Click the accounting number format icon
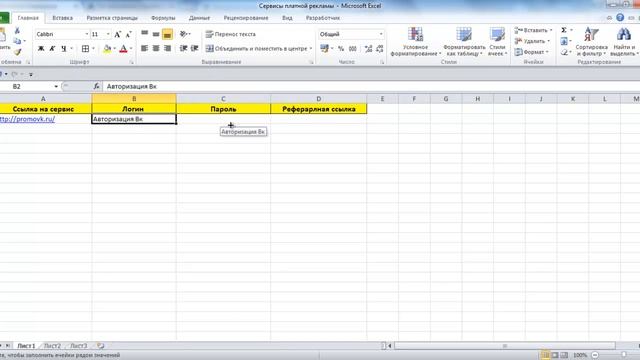This screenshot has height=360, width=640. (324, 49)
